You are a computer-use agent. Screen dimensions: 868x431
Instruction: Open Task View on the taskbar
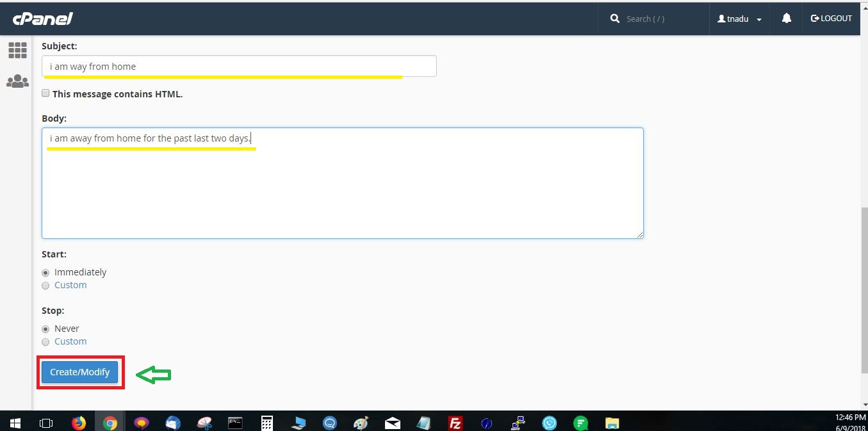click(46, 423)
